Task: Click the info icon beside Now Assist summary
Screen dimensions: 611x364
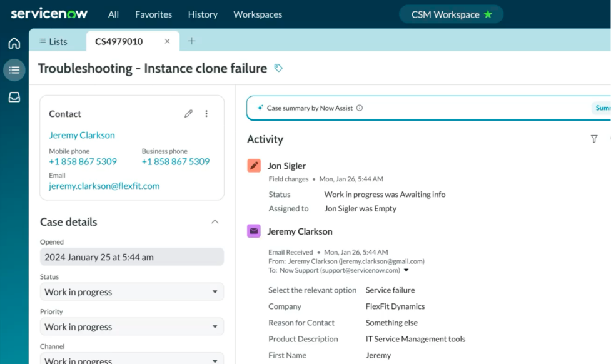Action: click(360, 108)
